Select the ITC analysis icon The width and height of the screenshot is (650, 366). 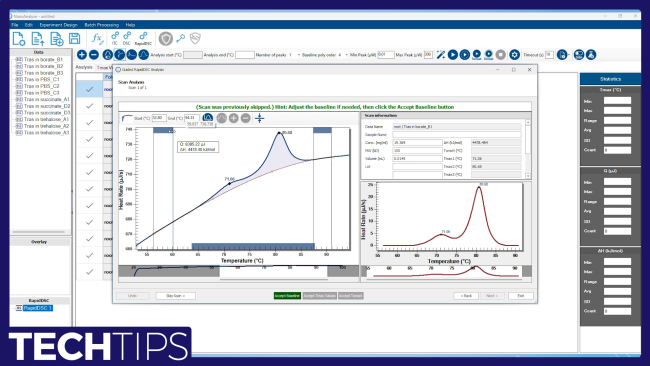click(x=115, y=38)
